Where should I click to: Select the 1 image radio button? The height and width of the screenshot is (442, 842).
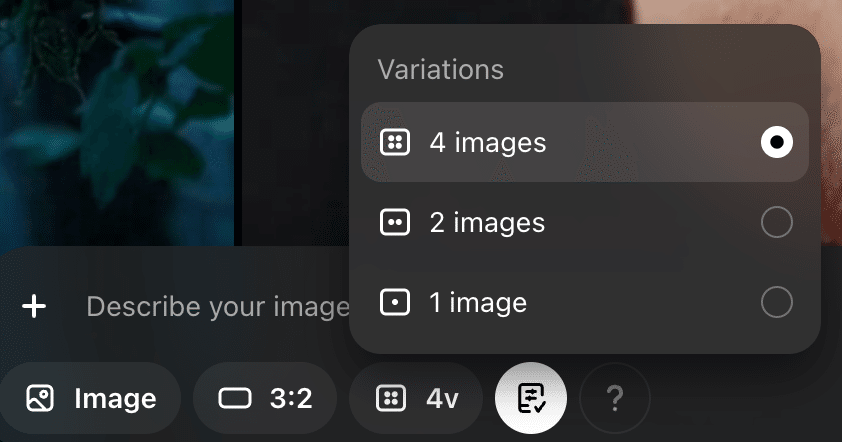coord(777,301)
